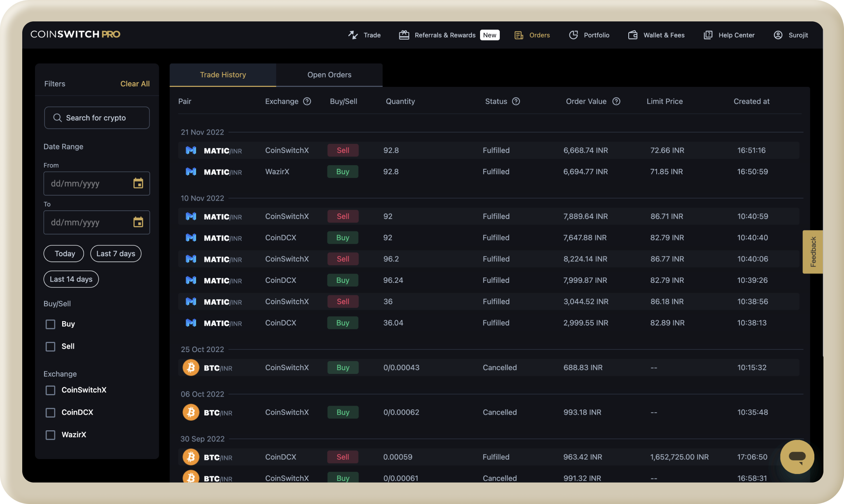
Task: Click Buy tag in 16:50:59 row
Action: coord(343,172)
